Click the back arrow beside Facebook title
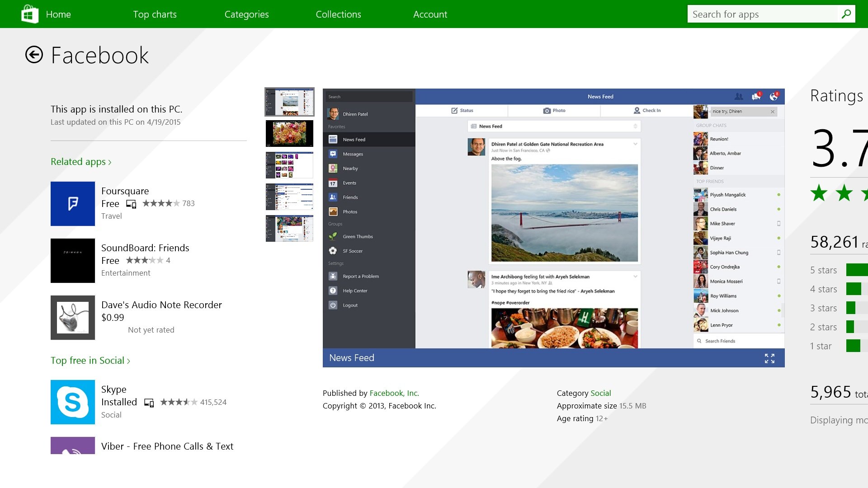This screenshot has height=488, width=868. (x=34, y=55)
